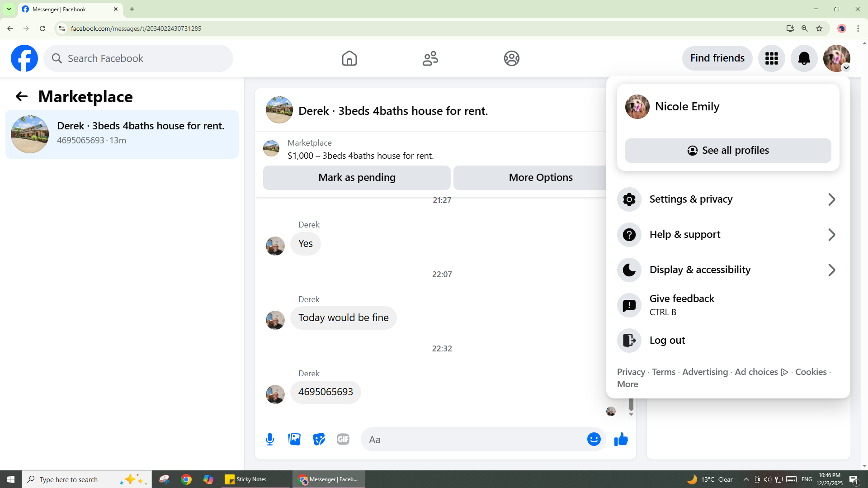Click the address bar URL
This screenshot has width=868, height=488.
point(136,28)
